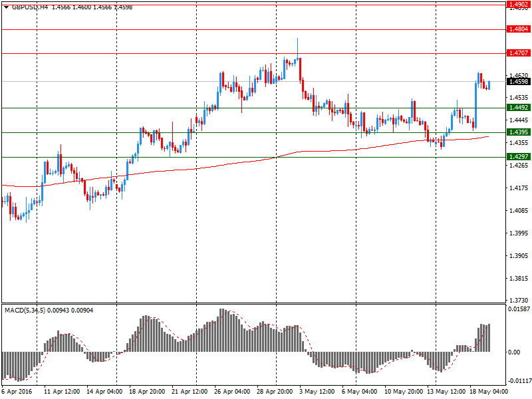
Task: Click the 26 Apr 04:00 time label
Action: [x=232, y=392]
